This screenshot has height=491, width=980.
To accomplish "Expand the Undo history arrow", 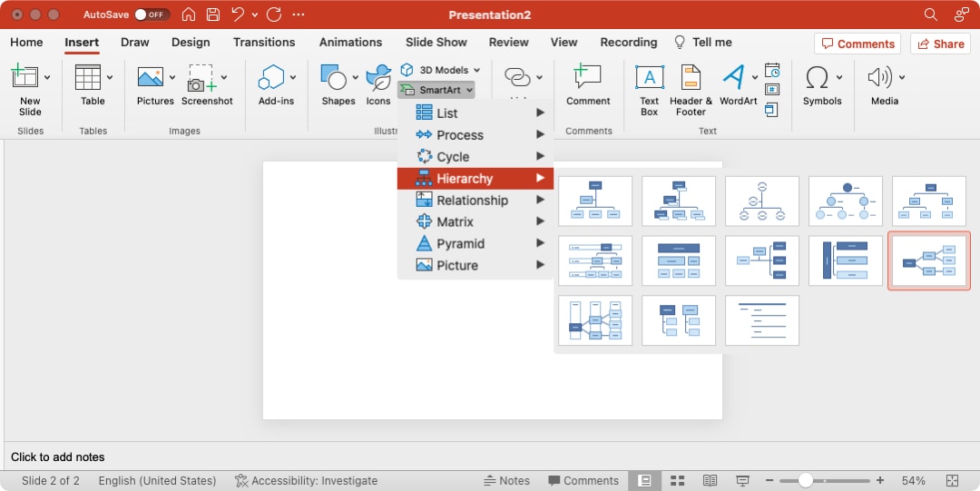I will coord(255,15).
